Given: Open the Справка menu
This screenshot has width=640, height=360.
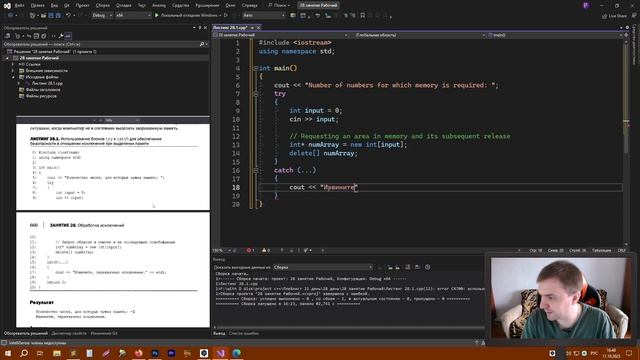Looking at the screenshot, I should (x=249, y=6).
